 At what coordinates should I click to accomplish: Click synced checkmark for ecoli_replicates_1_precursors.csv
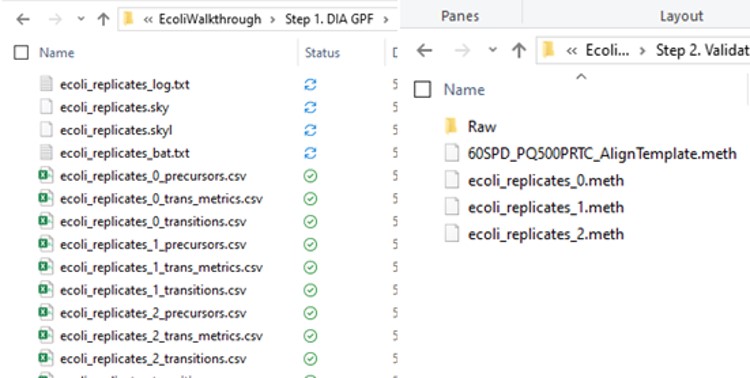tap(310, 245)
